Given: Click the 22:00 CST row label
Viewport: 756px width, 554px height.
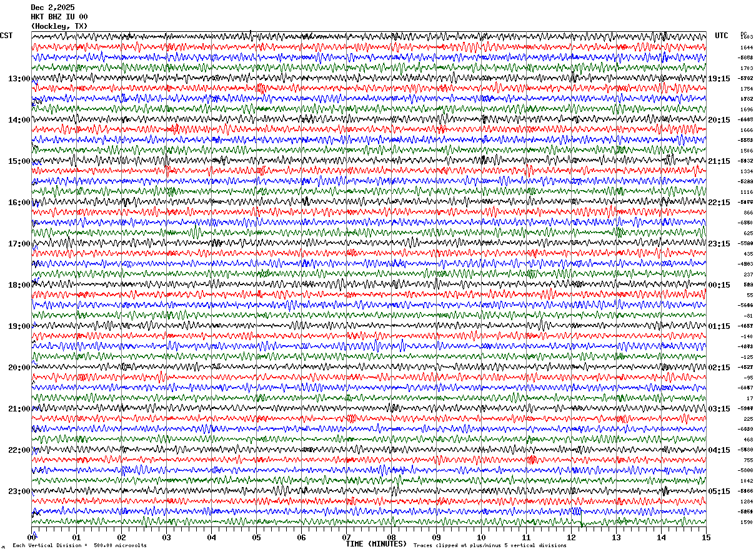Looking at the screenshot, I should (19, 450).
